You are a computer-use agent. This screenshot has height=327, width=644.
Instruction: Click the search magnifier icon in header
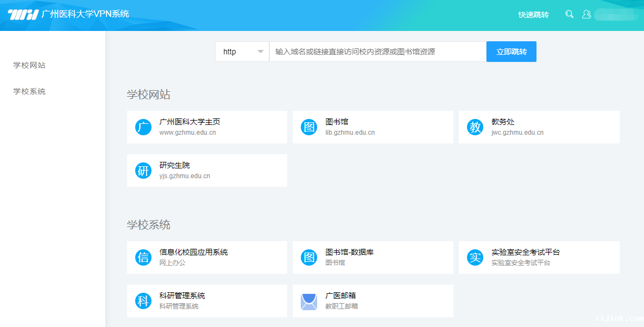coord(569,15)
